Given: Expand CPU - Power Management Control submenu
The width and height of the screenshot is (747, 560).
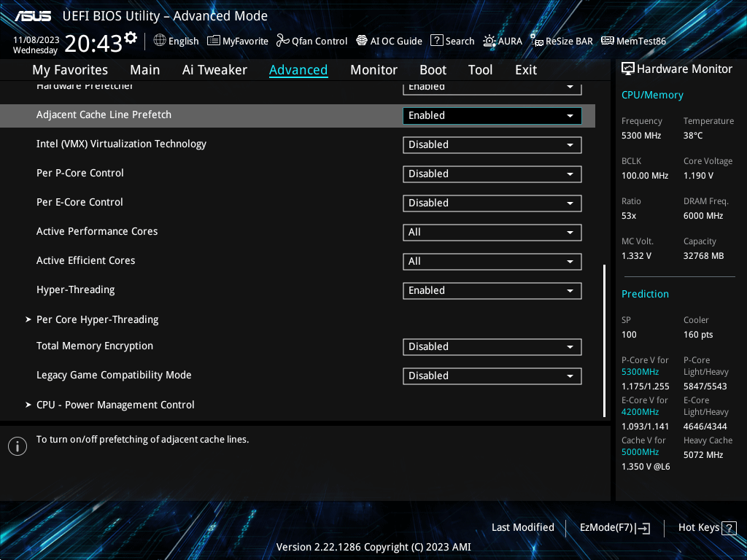Looking at the screenshot, I should click(115, 405).
